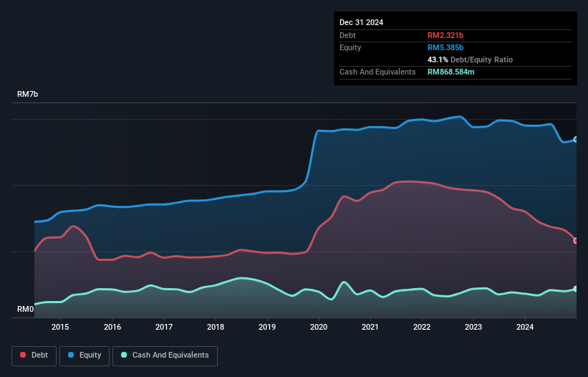This screenshot has height=377, width=588.
Task: Click the teal Cash legend dot
Action: coord(124,355)
